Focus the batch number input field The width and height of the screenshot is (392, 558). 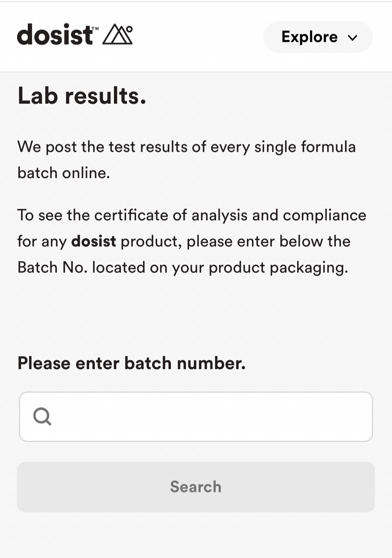(196, 417)
